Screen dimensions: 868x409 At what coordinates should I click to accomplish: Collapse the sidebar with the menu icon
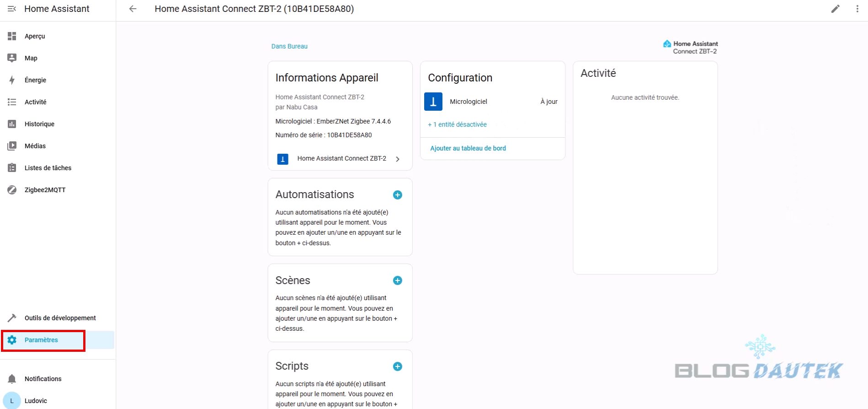click(12, 9)
